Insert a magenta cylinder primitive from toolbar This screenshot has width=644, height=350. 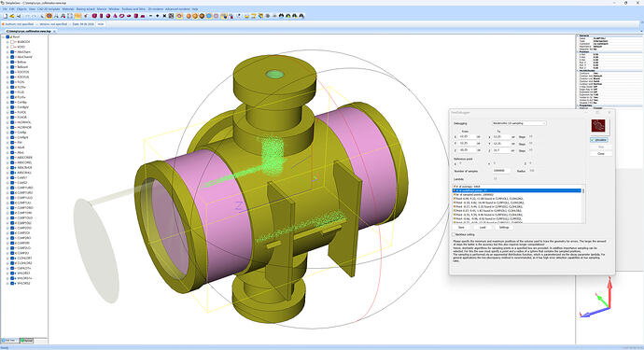[101, 16]
